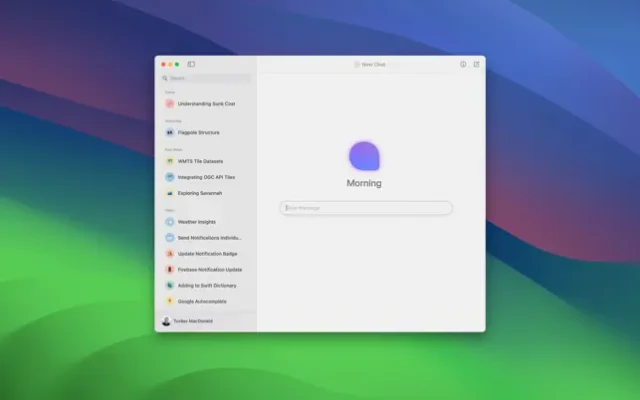
Task: Click the info icon in the title bar
Action: [x=463, y=64]
